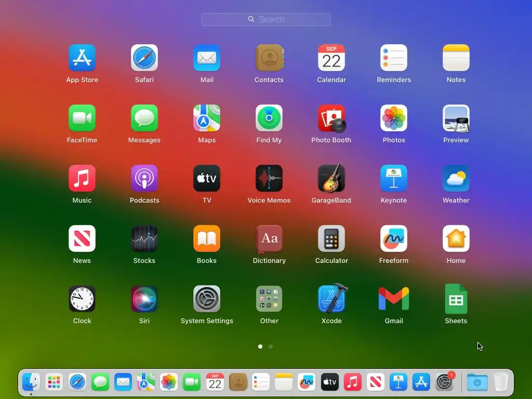Open Messages from the Dock
The height and width of the screenshot is (399, 532).
click(x=100, y=382)
